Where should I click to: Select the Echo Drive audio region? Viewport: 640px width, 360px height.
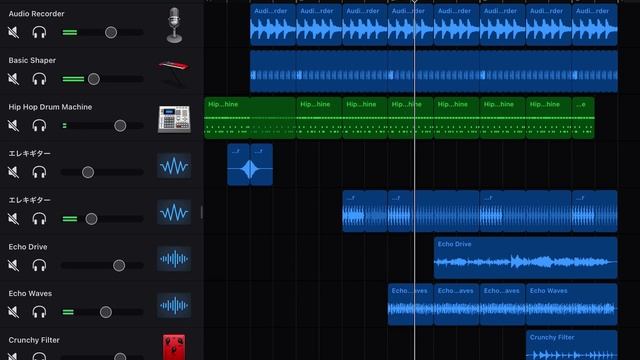[x=525, y=258]
